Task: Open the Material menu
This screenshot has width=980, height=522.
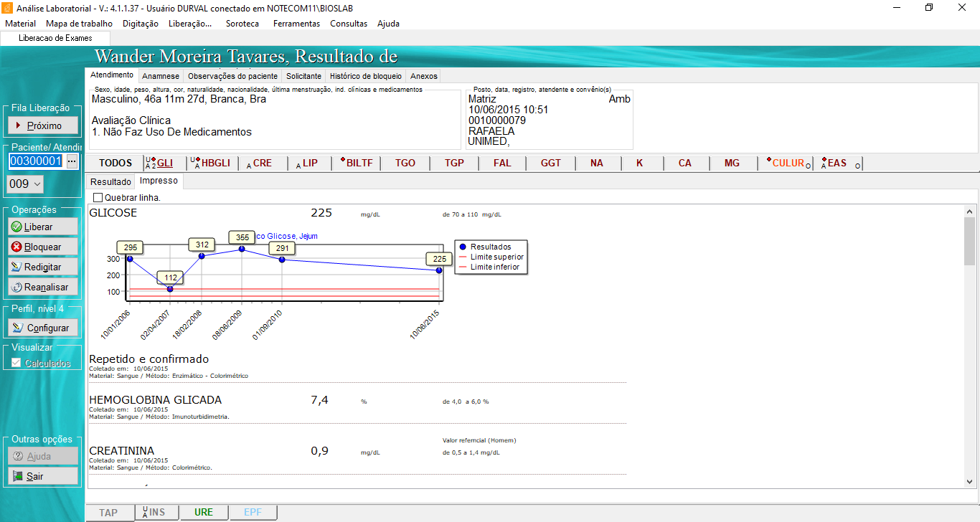Action: tap(20, 24)
